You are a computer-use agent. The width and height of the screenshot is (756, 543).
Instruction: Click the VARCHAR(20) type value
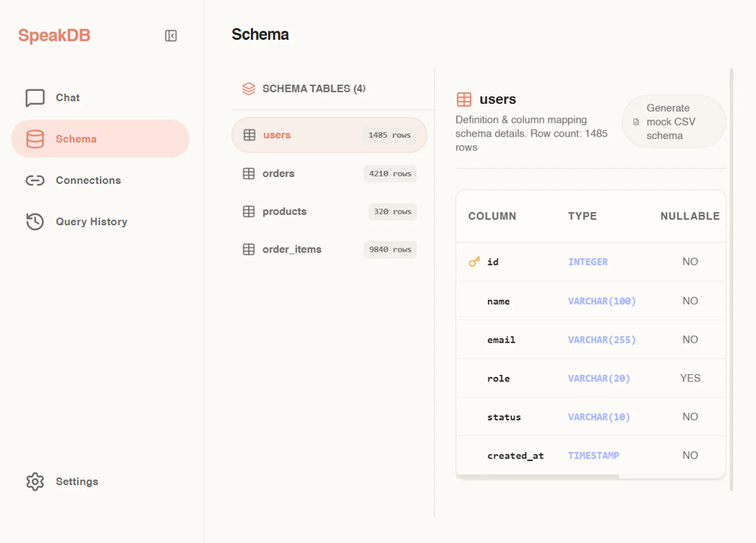pos(599,379)
